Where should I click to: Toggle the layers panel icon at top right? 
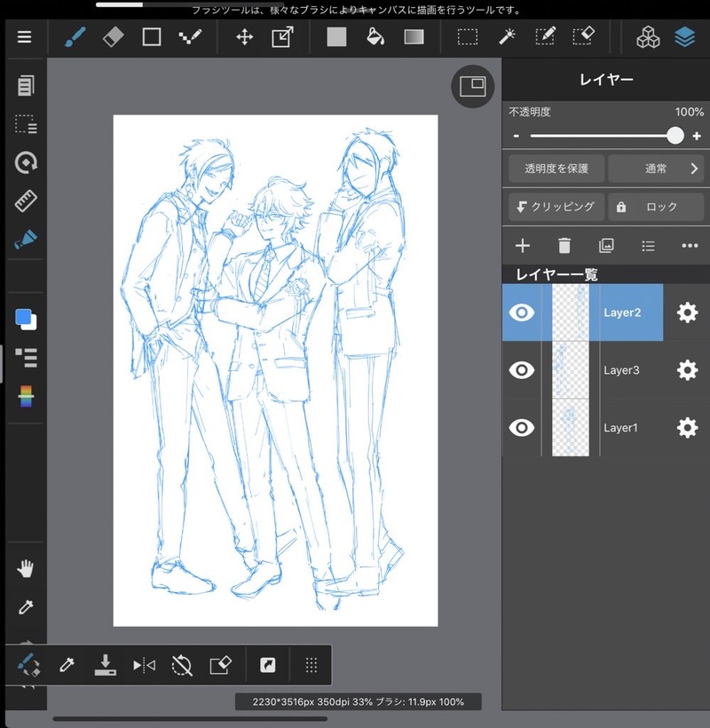pyautogui.click(x=684, y=37)
